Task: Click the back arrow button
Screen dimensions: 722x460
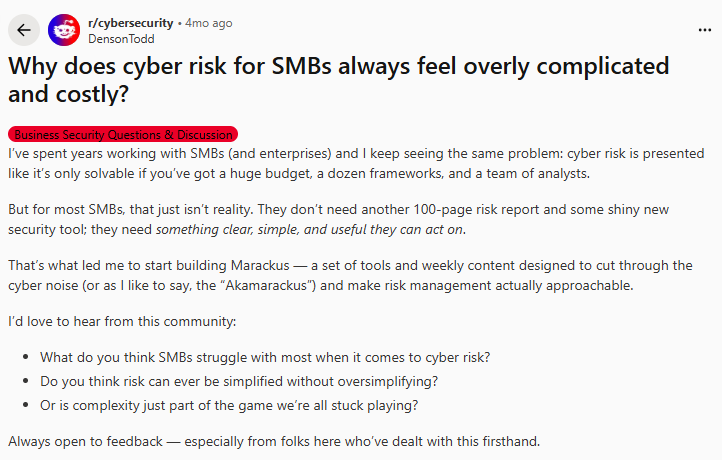Action: 24,30
